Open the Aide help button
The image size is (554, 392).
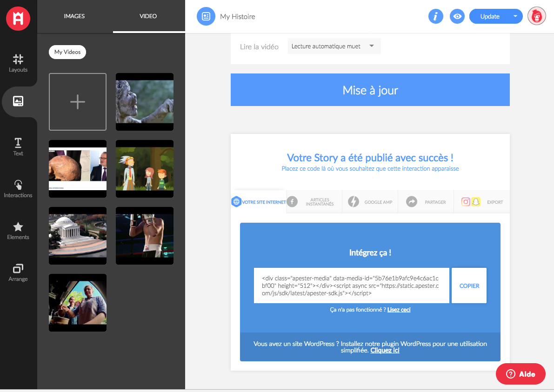click(x=521, y=374)
